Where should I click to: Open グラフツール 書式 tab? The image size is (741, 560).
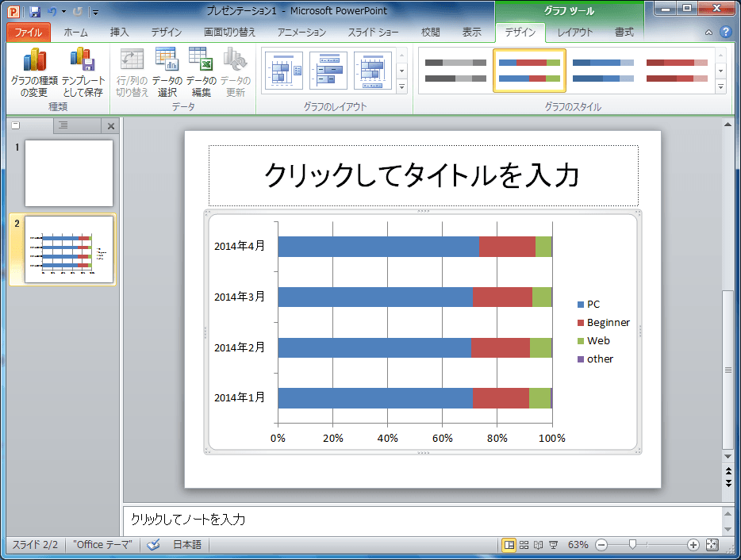624,33
